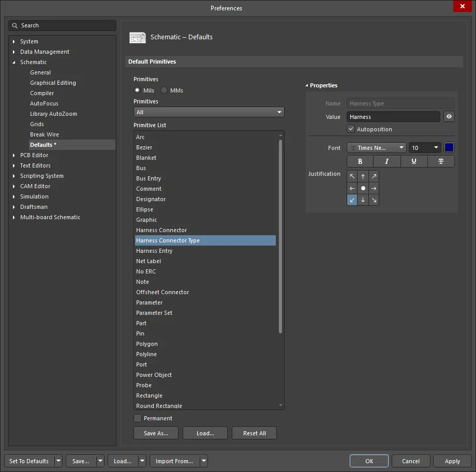
Task: Click the Reset All button
Action: click(254, 433)
